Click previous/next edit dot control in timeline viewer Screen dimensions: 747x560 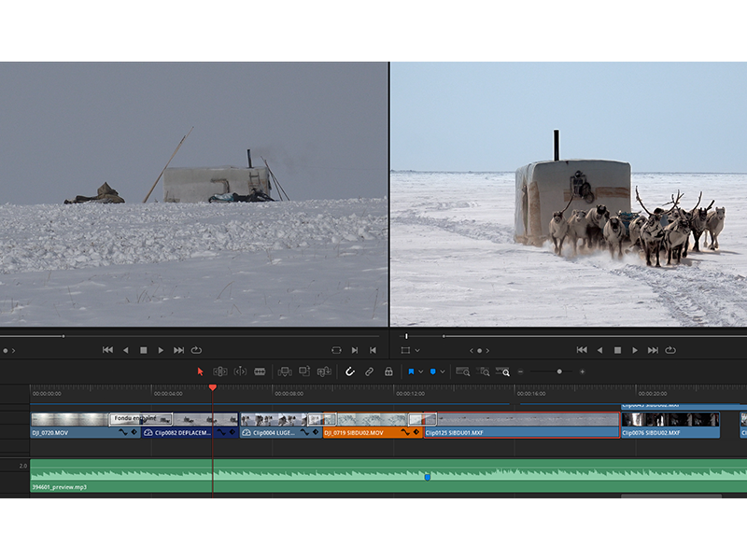click(479, 351)
